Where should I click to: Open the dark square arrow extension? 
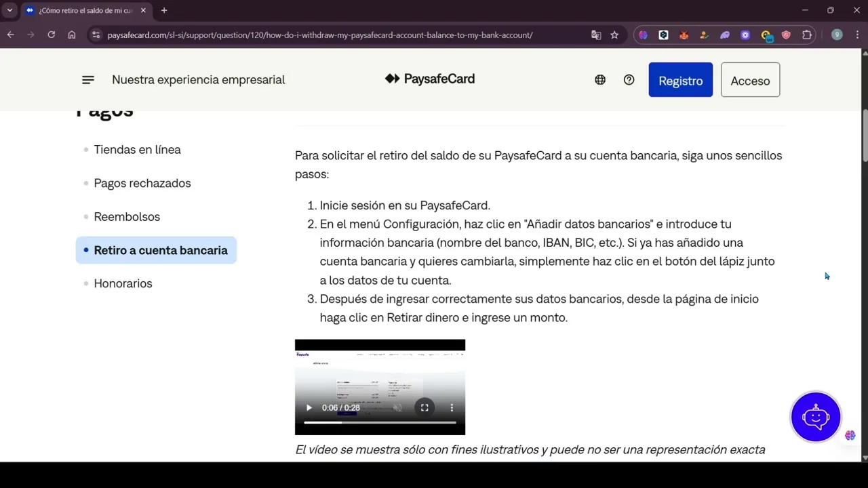(x=663, y=35)
